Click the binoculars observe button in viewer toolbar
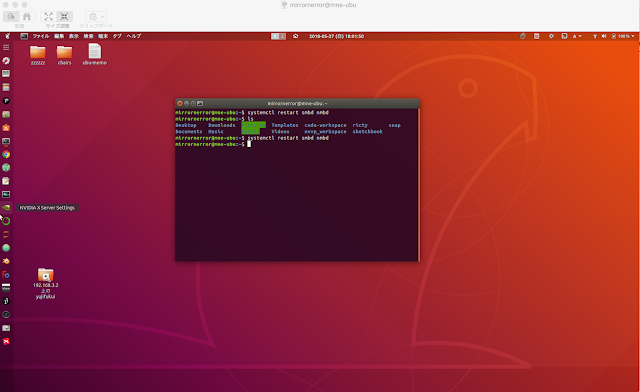Viewport: 640px width, 392px height. [x=27, y=17]
